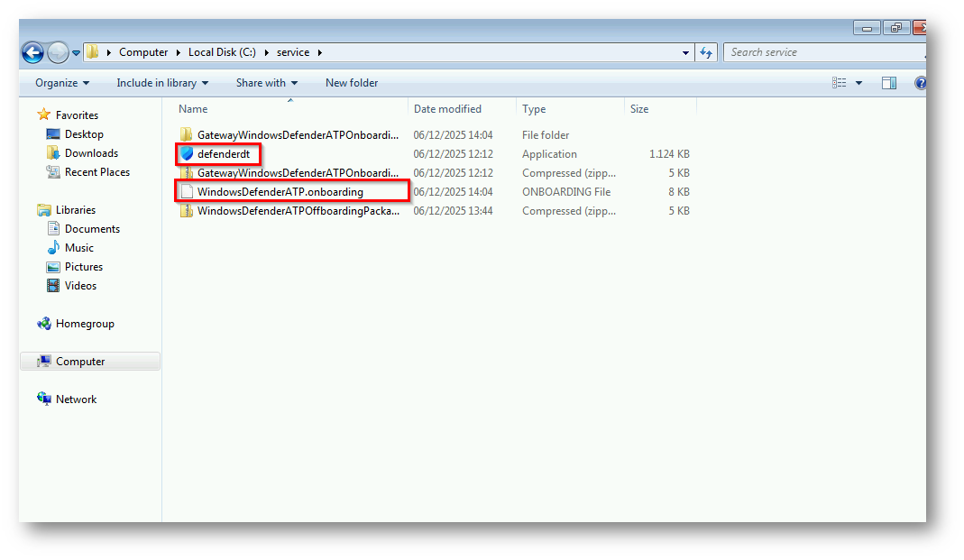Open the Share with menu

[x=267, y=83]
